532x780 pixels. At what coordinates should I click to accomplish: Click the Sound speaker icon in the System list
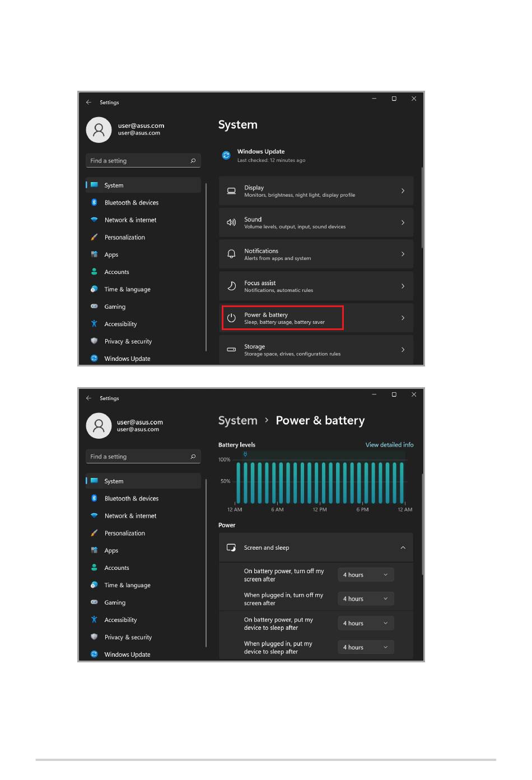coord(231,222)
